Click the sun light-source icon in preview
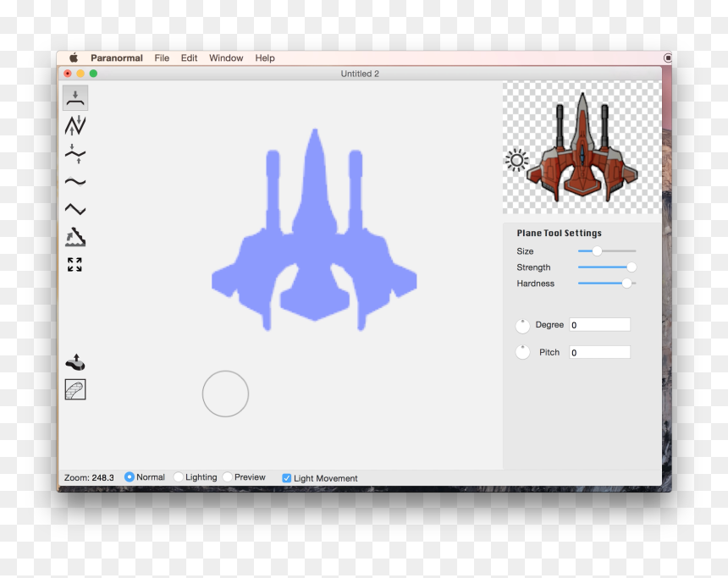728x578 pixels. pyautogui.click(x=516, y=161)
